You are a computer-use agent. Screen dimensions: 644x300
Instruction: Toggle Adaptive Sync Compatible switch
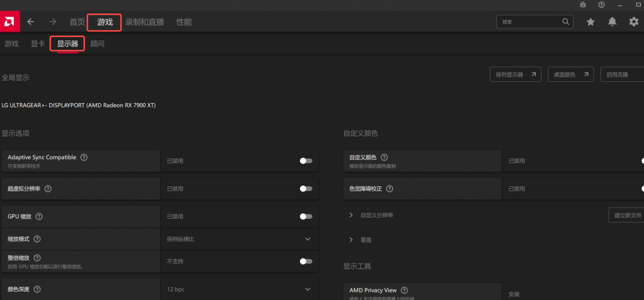point(306,160)
